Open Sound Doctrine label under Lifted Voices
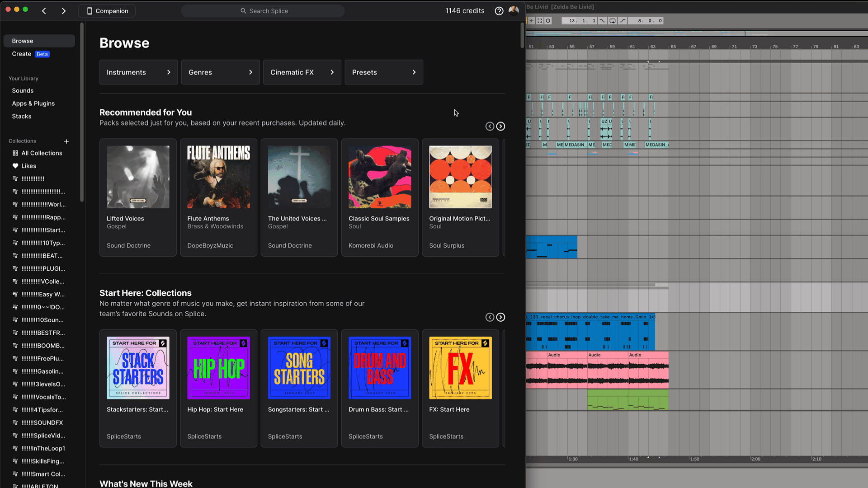This screenshot has width=868, height=488. 128,245
